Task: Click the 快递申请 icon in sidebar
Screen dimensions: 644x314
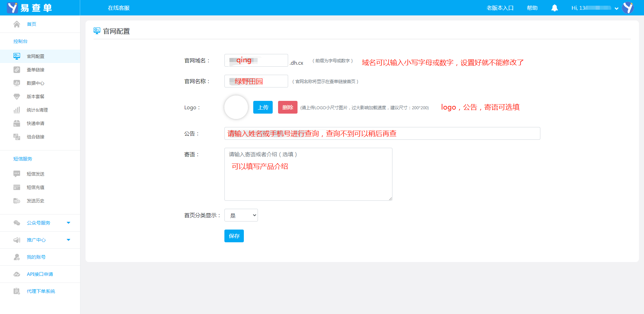Action: click(x=17, y=123)
